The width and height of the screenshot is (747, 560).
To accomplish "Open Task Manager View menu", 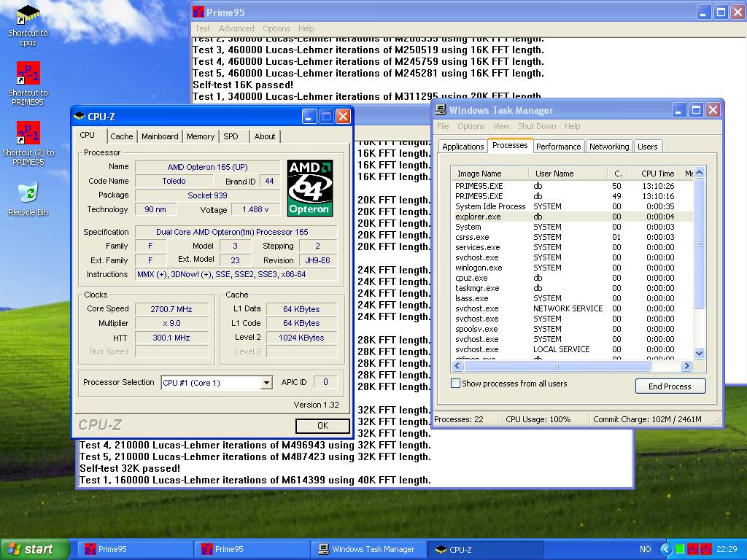I will [x=501, y=126].
